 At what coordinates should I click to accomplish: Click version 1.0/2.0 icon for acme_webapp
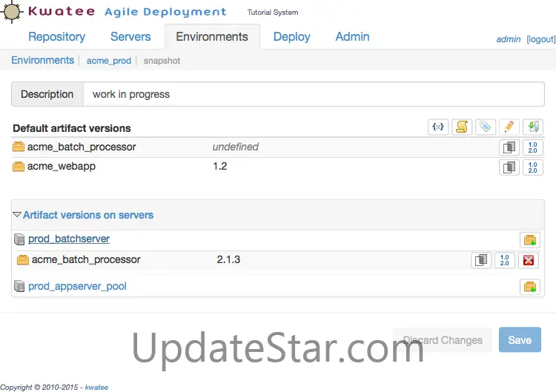pos(532,167)
